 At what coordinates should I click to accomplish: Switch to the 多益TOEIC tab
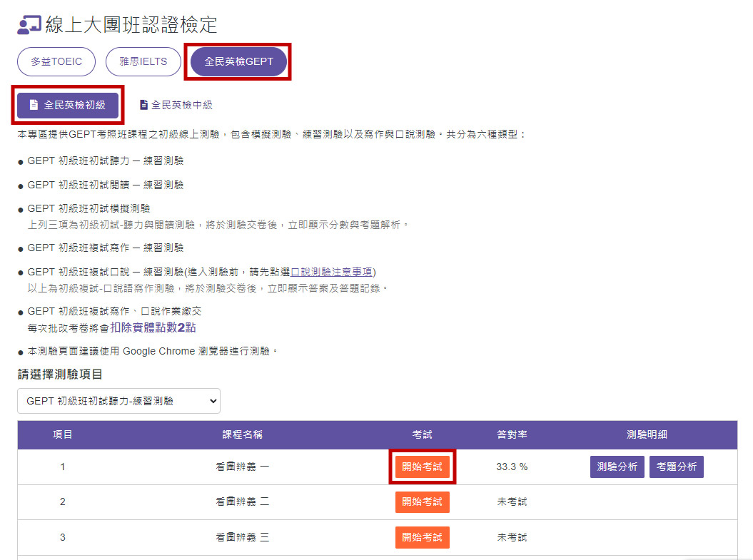[56, 61]
